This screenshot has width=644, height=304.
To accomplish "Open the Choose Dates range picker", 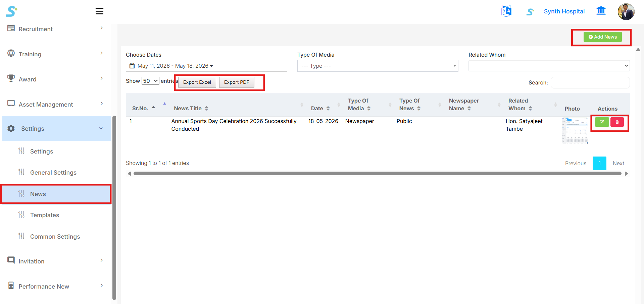I will 206,66.
